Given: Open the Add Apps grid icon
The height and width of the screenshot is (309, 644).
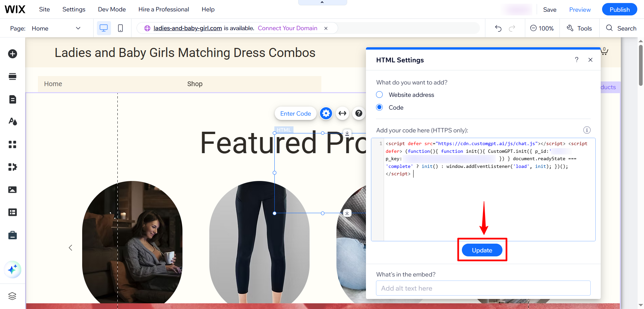Looking at the screenshot, I should coord(12,144).
